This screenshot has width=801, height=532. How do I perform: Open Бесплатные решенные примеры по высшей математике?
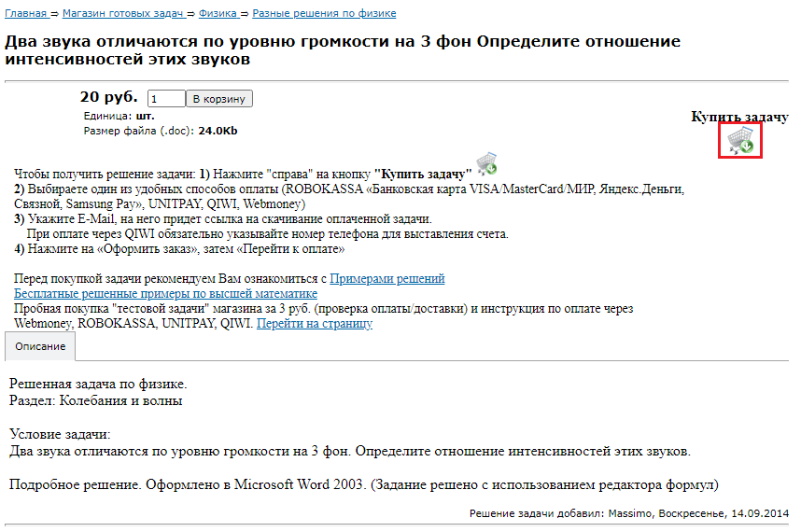(165, 294)
